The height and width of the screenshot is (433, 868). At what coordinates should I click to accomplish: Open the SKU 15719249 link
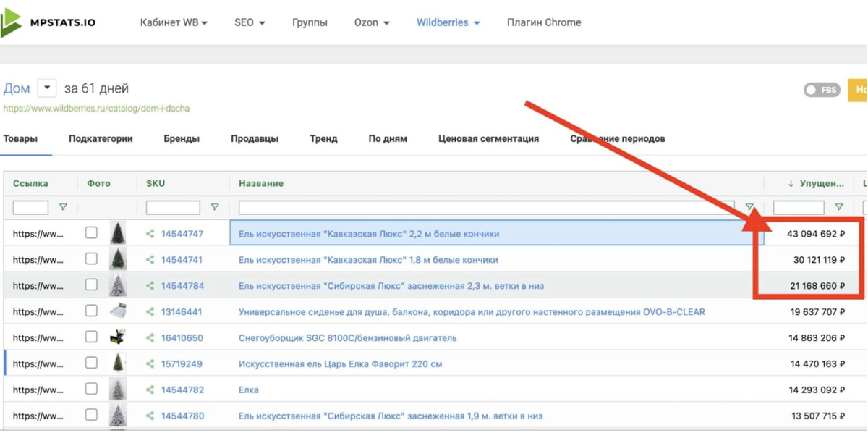[x=182, y=364]
